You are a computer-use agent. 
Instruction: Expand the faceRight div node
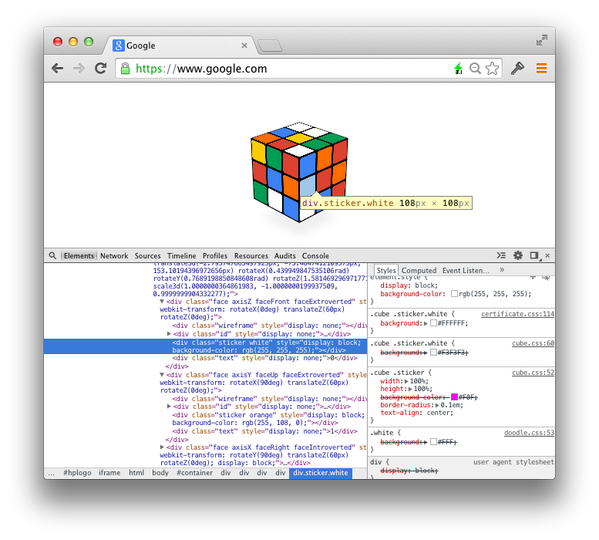coord(162,447)
